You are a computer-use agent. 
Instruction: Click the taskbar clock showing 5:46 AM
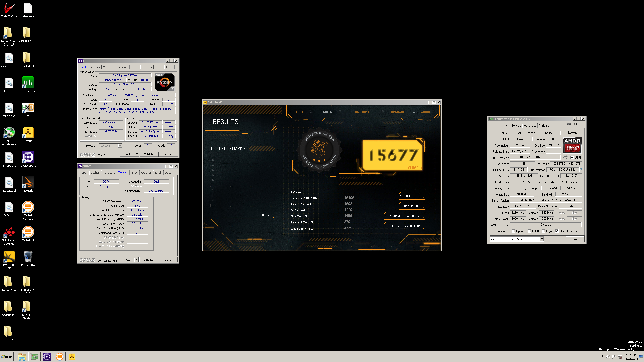tap(631, 357)
